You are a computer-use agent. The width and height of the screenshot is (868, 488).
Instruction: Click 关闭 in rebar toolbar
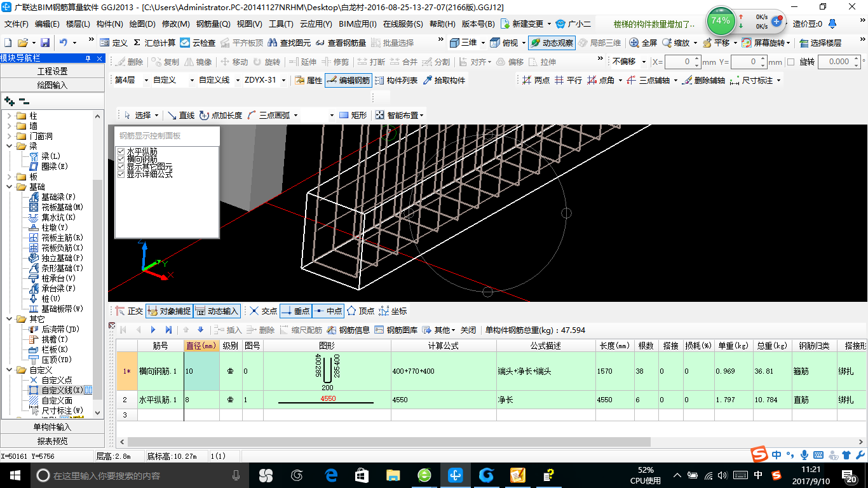468,330
